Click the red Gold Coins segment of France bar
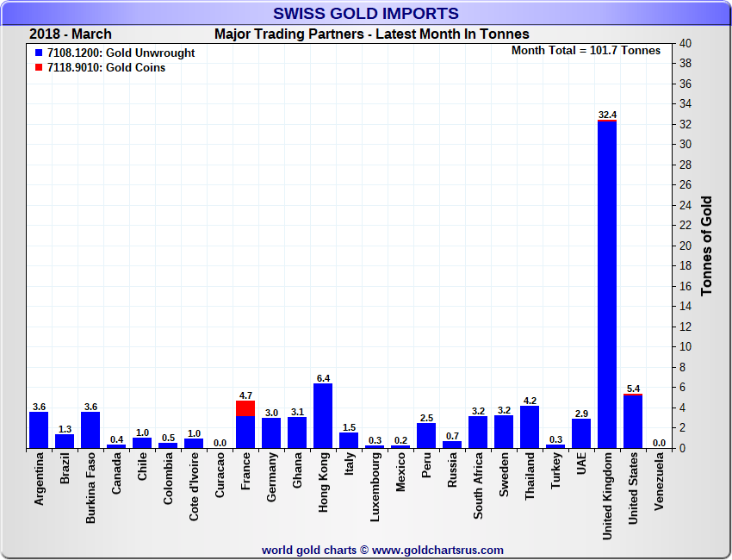The height and width of the screenshot is (560, 732). [x=245, y=408]
